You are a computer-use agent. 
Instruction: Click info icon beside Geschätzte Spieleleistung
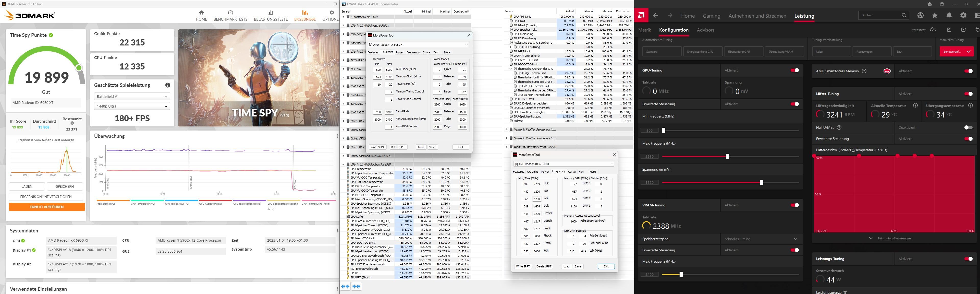(167, 85)
